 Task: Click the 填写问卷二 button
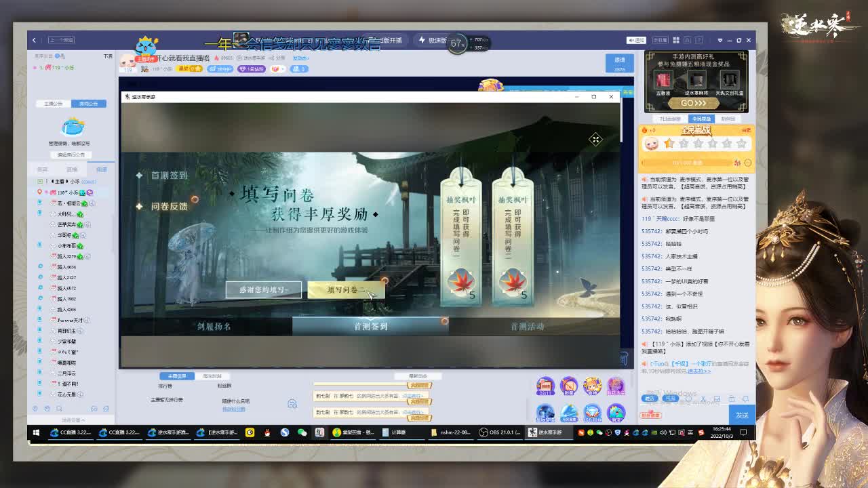coord(346,289)
